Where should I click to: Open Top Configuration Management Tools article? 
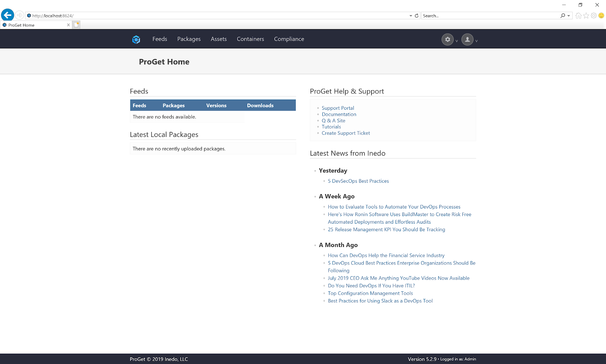[370, 293]
